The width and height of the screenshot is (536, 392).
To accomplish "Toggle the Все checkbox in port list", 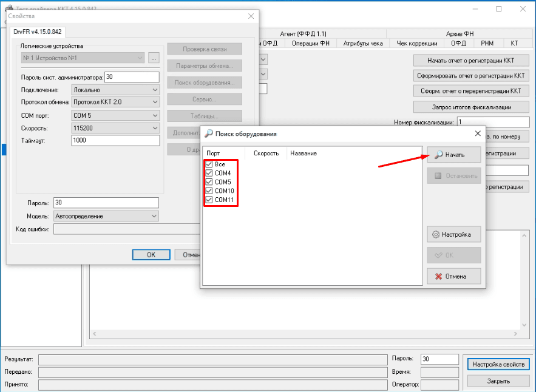I will (x=209, y=164).
